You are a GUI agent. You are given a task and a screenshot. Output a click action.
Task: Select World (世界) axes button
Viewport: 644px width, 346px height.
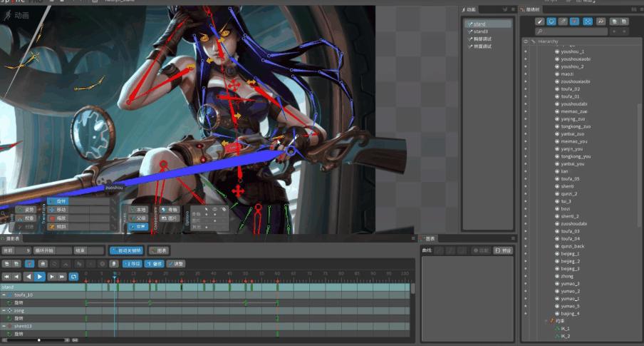pos(140,226)
